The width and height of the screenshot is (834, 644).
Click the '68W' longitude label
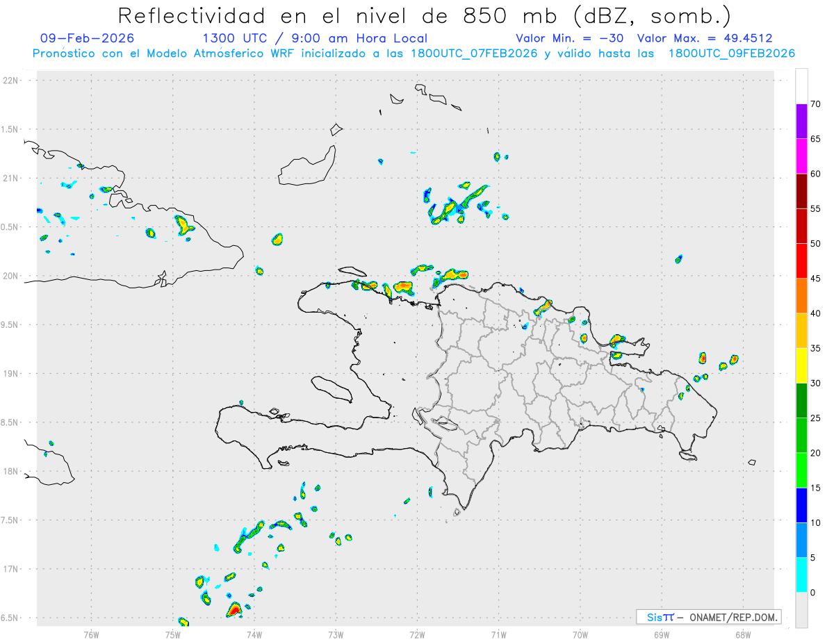point(743,634)
